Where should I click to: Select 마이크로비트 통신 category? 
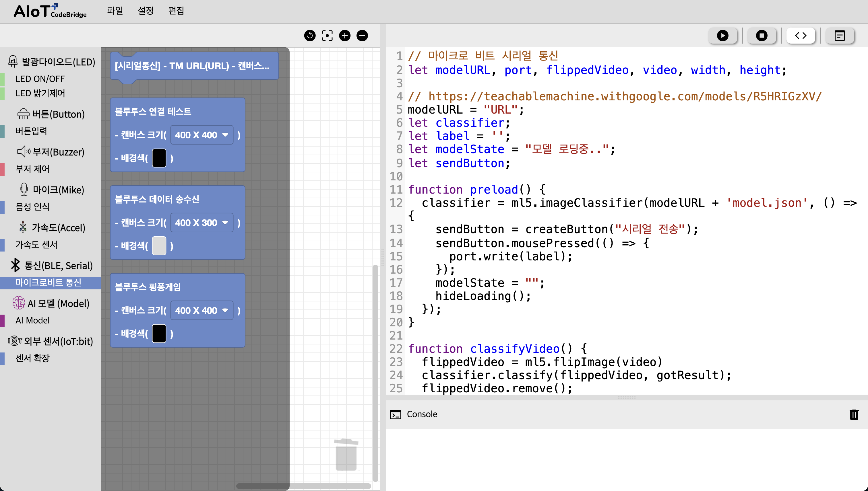(x=51, y=282)
